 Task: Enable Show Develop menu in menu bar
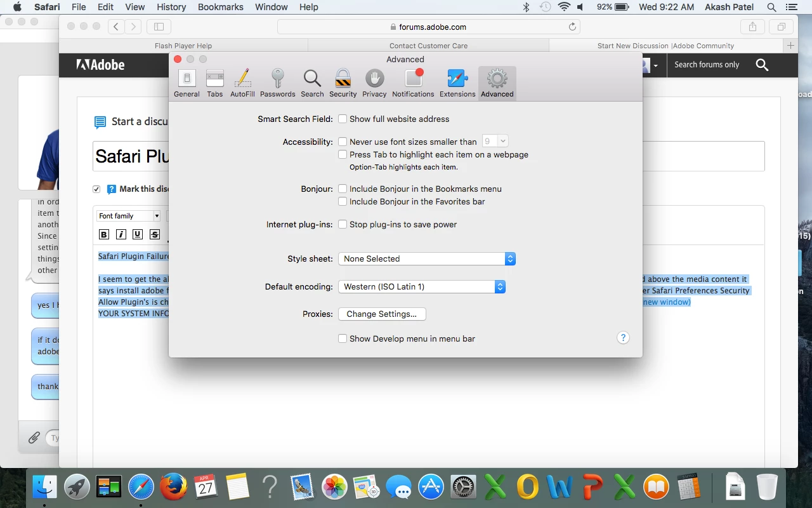pos(343,338)
